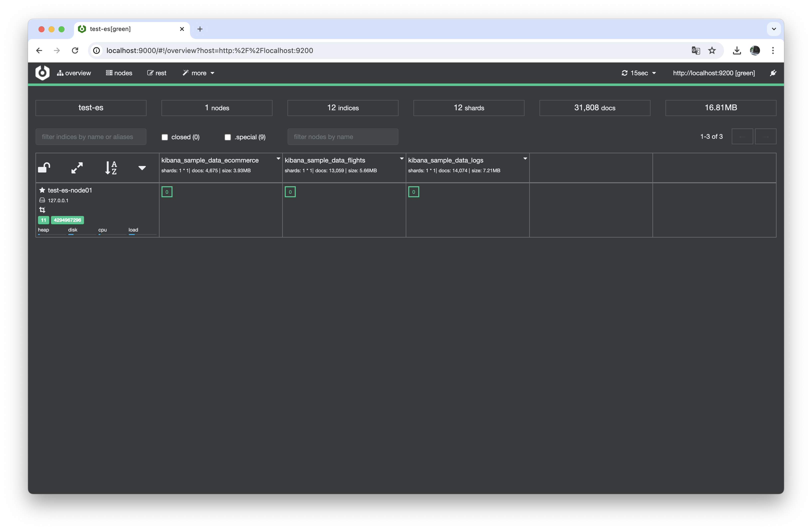This screenshot has height=531, width=812.
Task: Click the unlock shard allocation icon
Action: (x=44, y=167)
